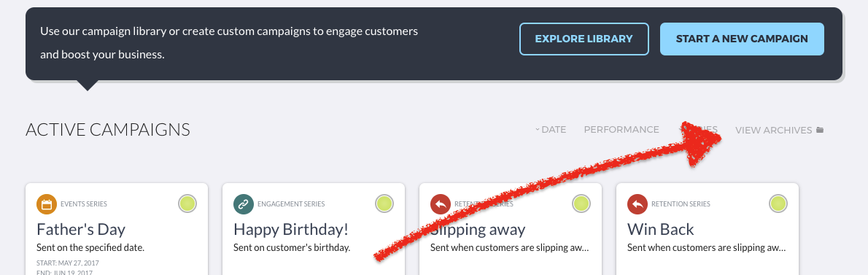Open the Explore Library button
Viewport: 868px width, 275px height.
584,39
